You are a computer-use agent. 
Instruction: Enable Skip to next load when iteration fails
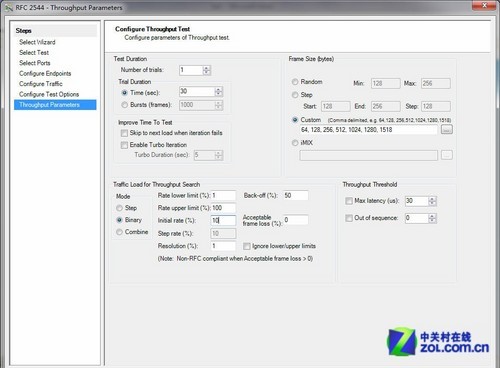(x=124, y=133)
